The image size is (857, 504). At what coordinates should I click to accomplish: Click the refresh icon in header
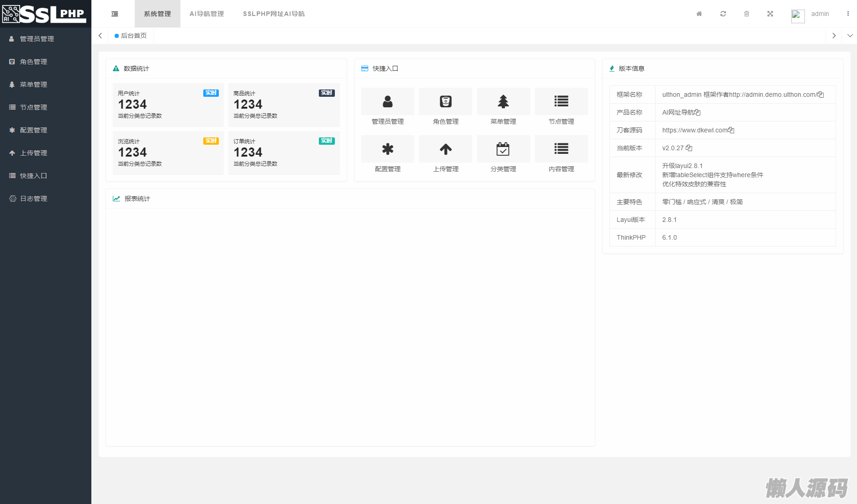(723, 14)
